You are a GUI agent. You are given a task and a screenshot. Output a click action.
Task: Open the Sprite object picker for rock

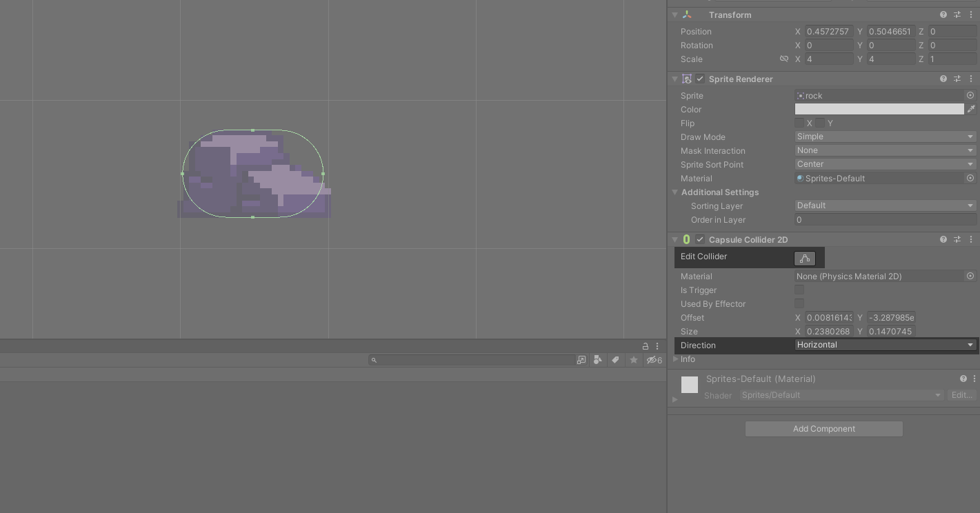click(970, 95)
